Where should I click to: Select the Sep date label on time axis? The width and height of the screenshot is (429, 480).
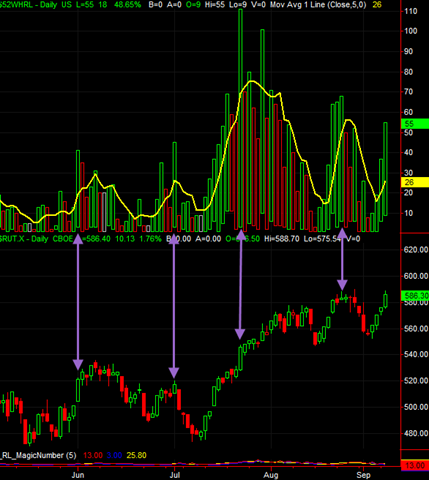363,475
